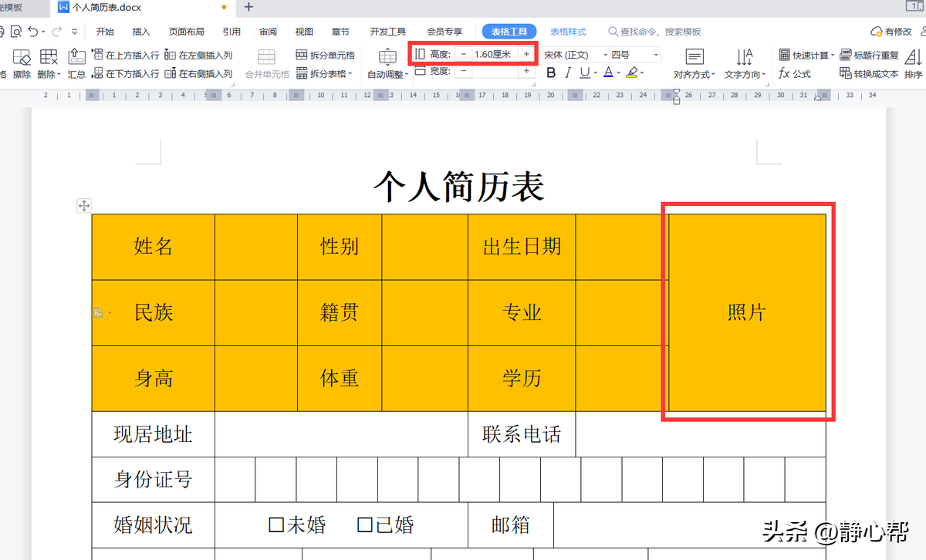Image resolution: width=926 pixels, height=560 pixels.
Task: Click paste options icon beside 民族 row
Action: coord(99,312)
